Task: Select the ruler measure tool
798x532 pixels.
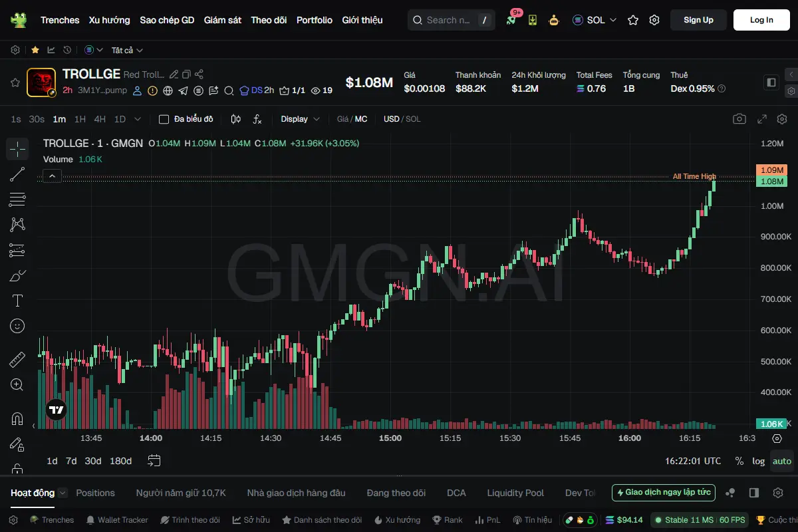Action: click(17, 360)
